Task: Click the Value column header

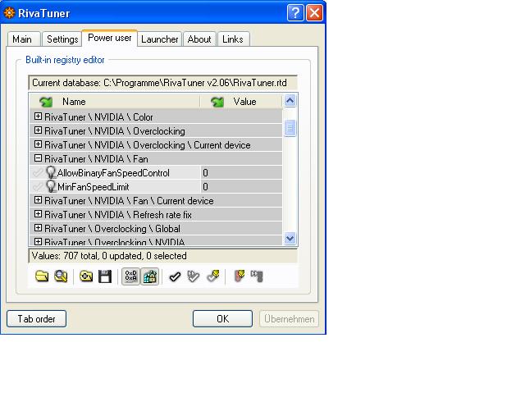Action: coord(241,102)
